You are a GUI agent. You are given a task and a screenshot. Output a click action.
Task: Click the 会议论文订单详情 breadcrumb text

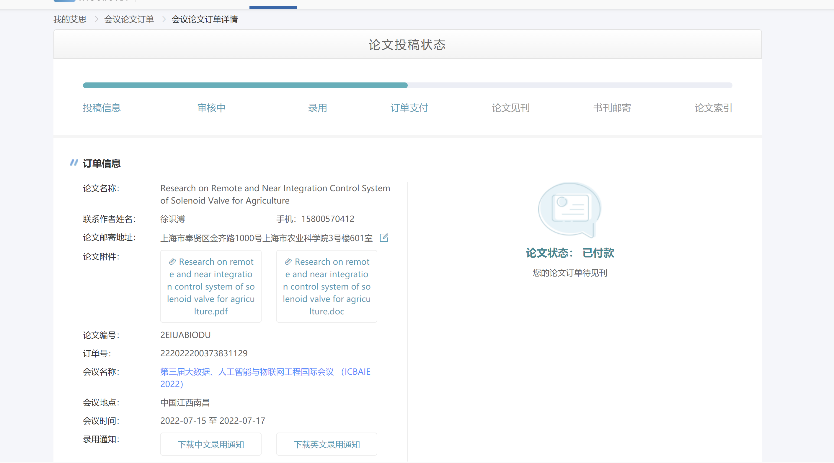point(205,19)
